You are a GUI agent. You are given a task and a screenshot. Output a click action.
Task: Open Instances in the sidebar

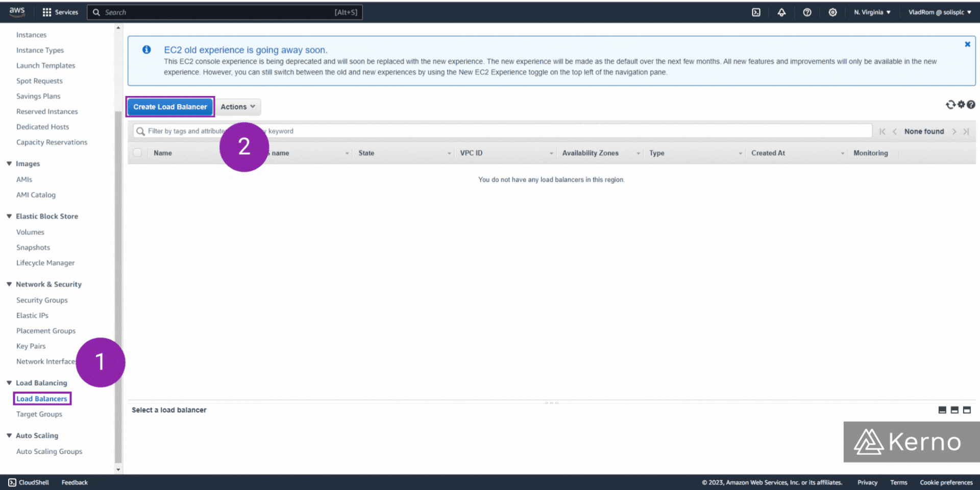(x=31, y=35)
